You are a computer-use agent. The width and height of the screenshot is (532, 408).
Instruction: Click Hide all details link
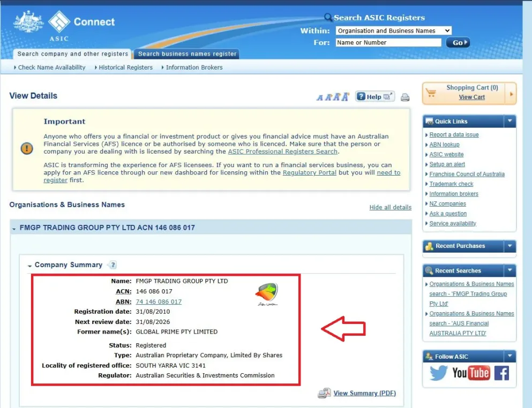click(x=390, y=207)
